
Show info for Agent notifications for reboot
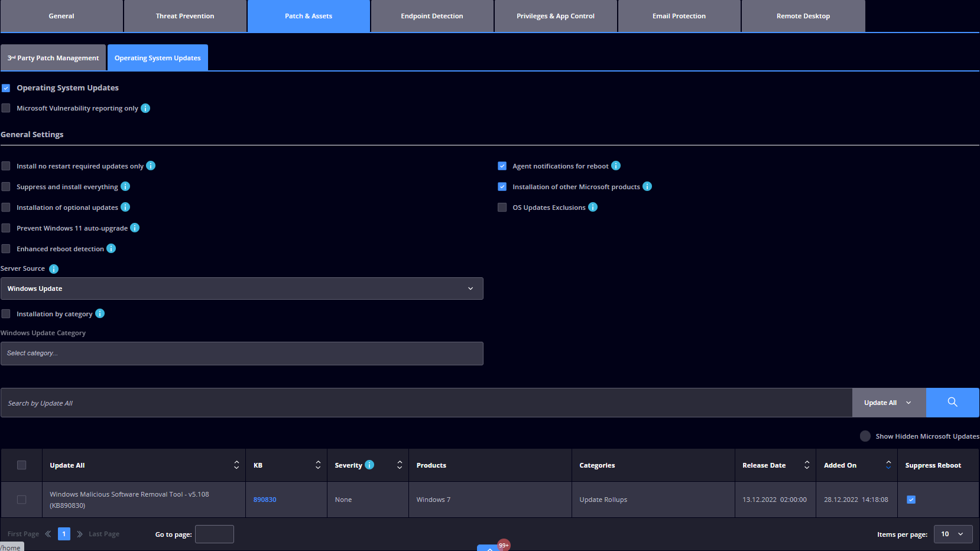tap(616, 166)
